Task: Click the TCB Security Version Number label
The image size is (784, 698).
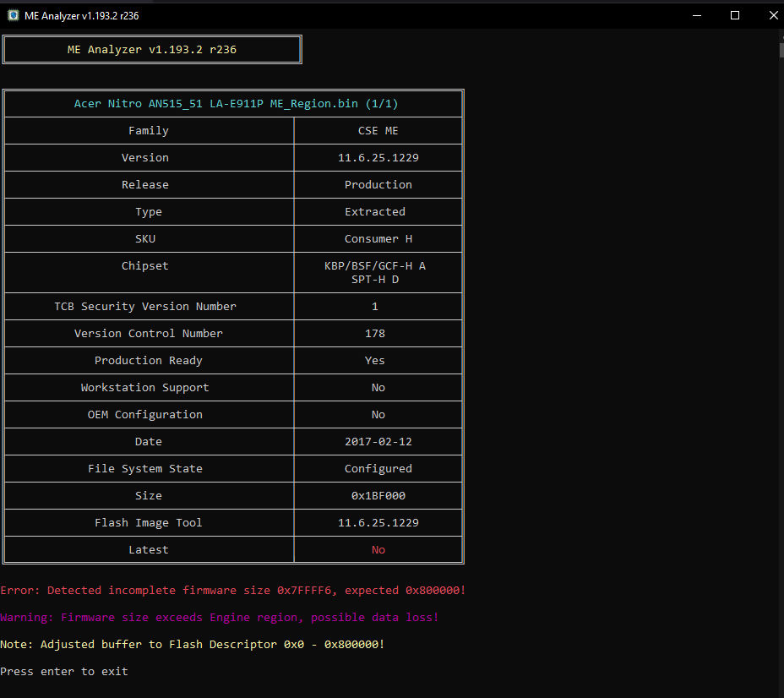Action: [145, 306]
